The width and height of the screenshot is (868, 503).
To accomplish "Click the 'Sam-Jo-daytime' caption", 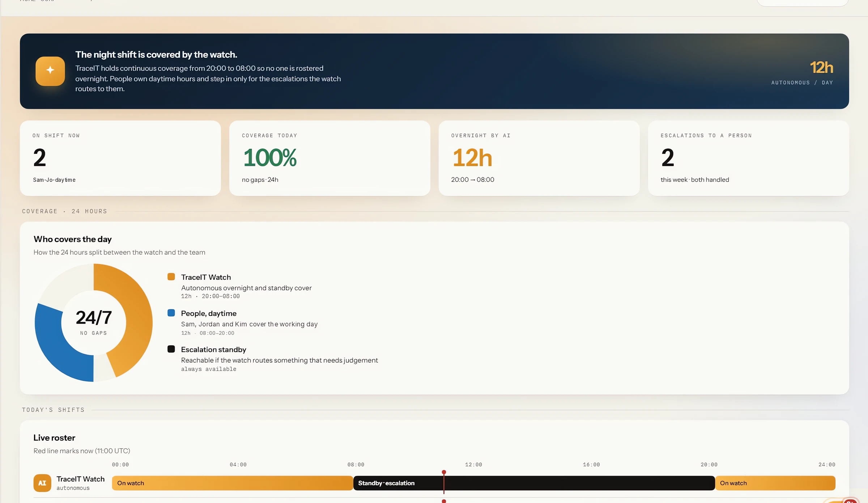I will click(x=54, y=180).
